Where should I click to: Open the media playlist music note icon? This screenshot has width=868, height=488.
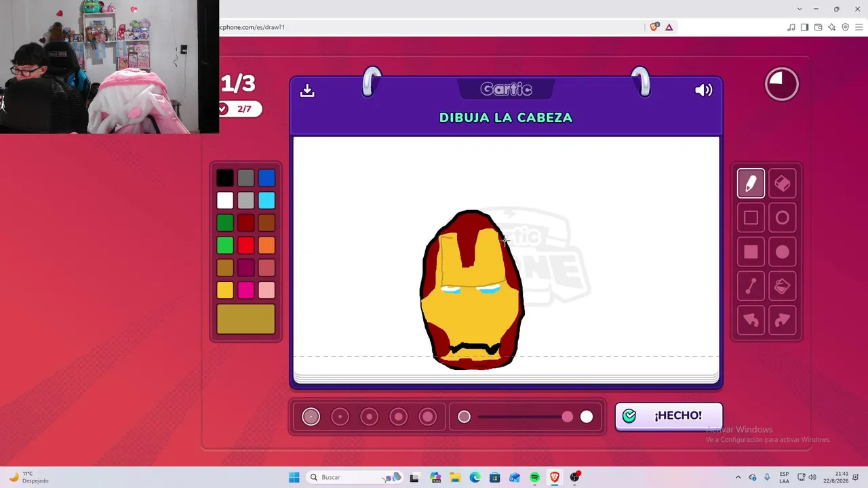791,27
